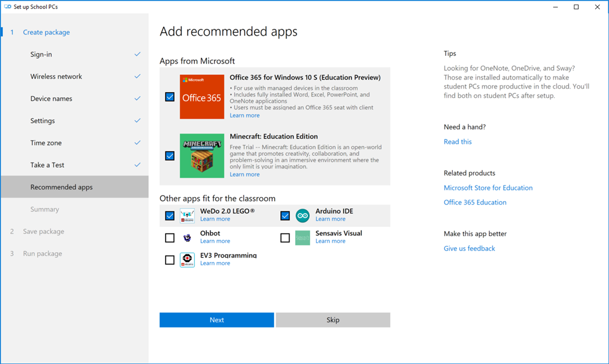Uncheck the Office 365 checkbox
Image resolution: width=609 pixels, height=364 pixels.
coord(170,97)
